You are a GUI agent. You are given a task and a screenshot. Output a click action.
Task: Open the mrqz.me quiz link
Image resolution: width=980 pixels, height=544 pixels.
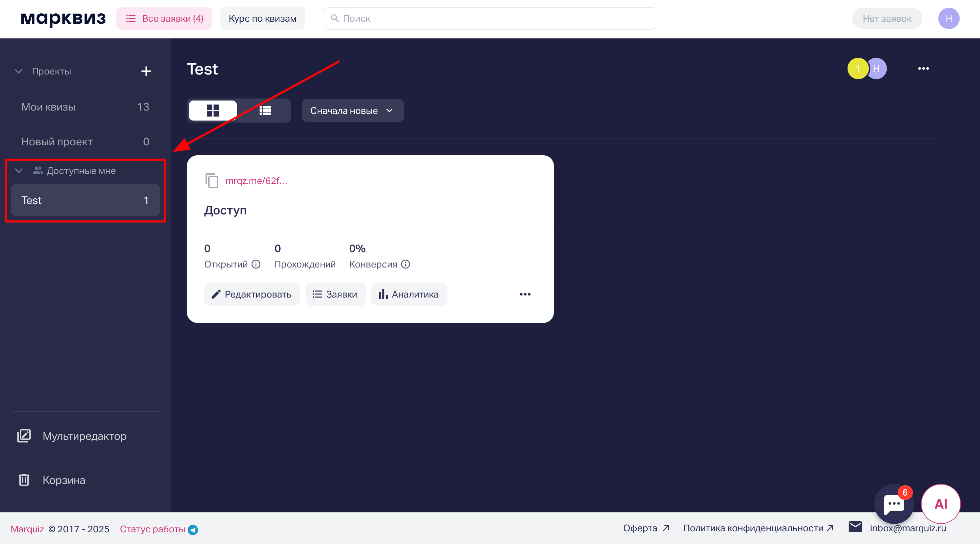point(256,181)
